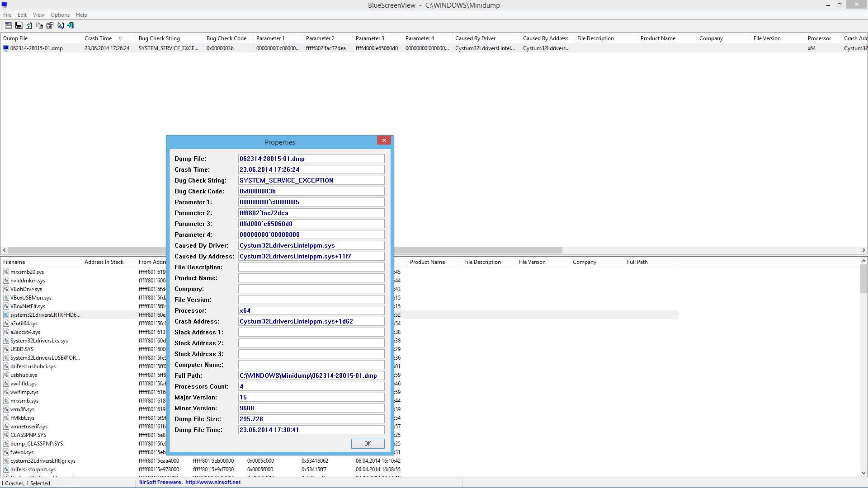Click the Find magnifier toolbar icon
Viewport: 868px width, 488px height.
60,26
